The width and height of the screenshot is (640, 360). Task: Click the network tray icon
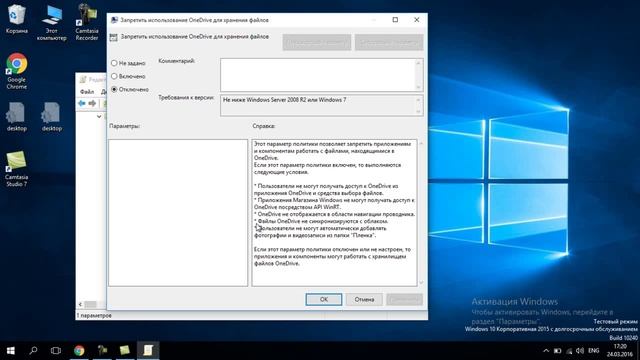tap(569, 351)
